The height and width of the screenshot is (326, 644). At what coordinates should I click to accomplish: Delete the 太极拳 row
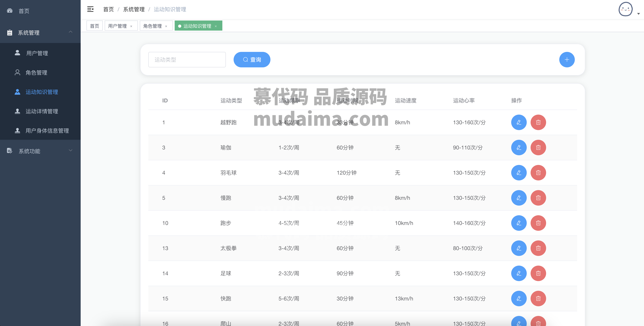click(x=538, y=248)
